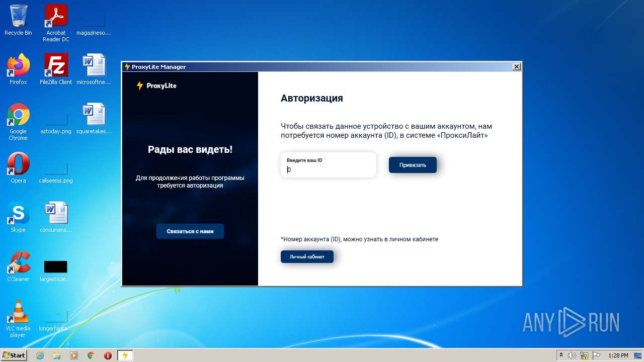Select the magazineso... desktop file
Viewport: 644px width, 362px height.
94,24
